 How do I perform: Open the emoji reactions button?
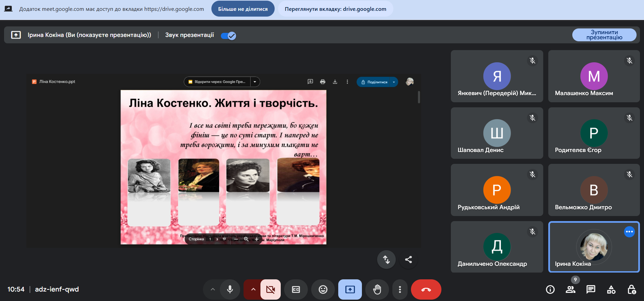pos(323,289)
